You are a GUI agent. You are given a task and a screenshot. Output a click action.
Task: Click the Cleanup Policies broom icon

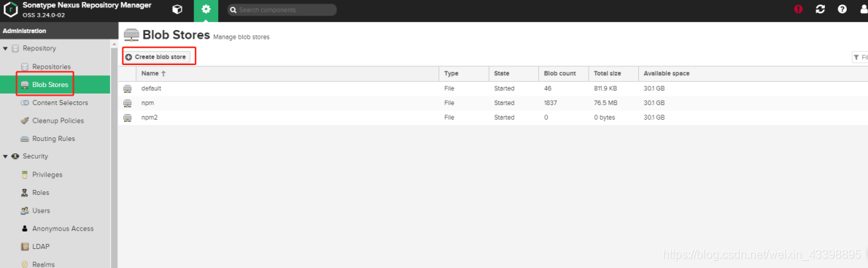point(24,120)
